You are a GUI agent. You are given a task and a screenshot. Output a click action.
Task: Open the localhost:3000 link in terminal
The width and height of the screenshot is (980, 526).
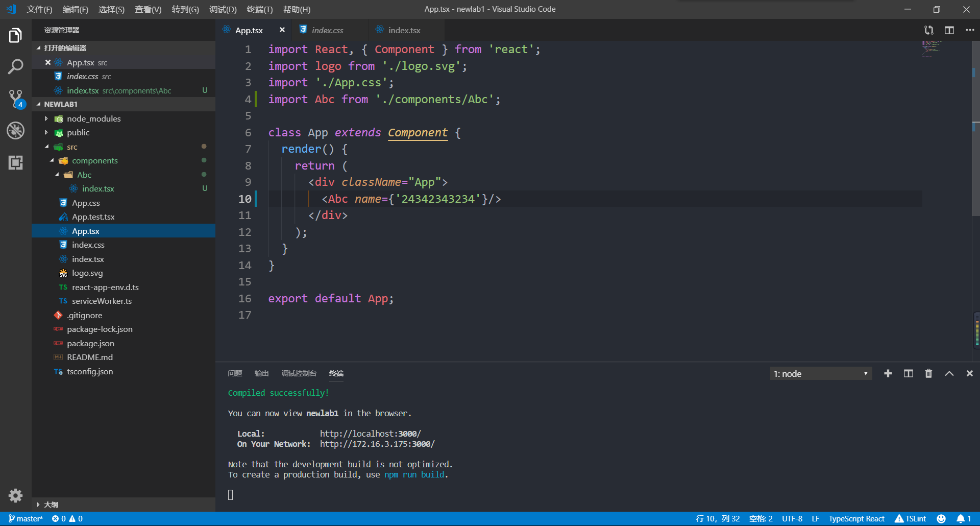point(371,434)
